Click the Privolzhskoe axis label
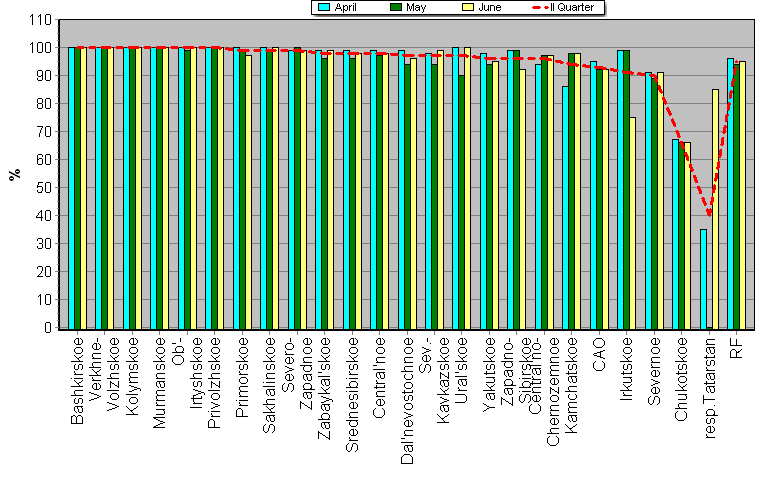The height and width of the screenshot is (479, 777). [x=214, y=383]
